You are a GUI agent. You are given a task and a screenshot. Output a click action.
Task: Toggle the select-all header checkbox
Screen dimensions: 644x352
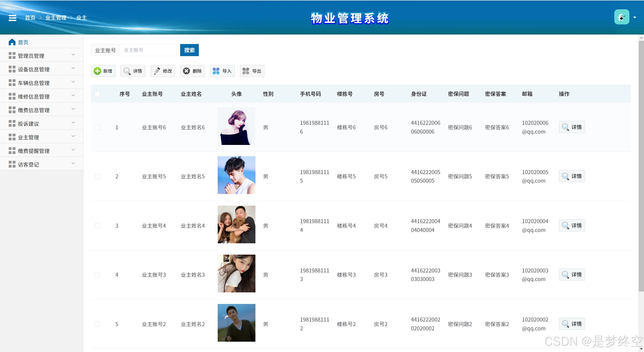[97, 94]
